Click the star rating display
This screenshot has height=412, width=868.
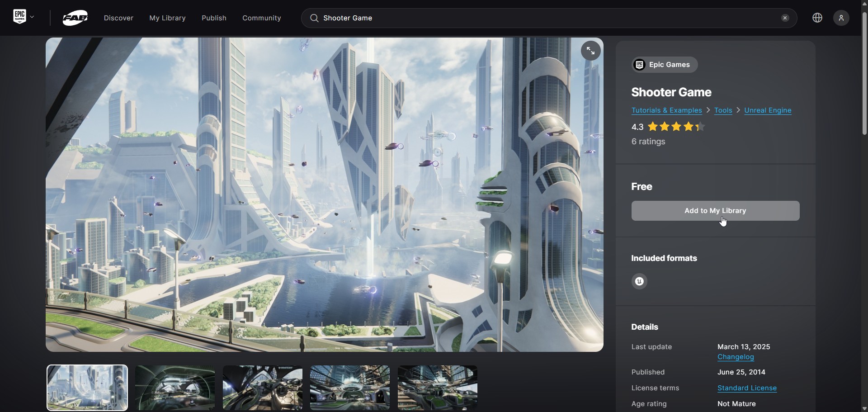pyautogui.click(x=676, y=127)
